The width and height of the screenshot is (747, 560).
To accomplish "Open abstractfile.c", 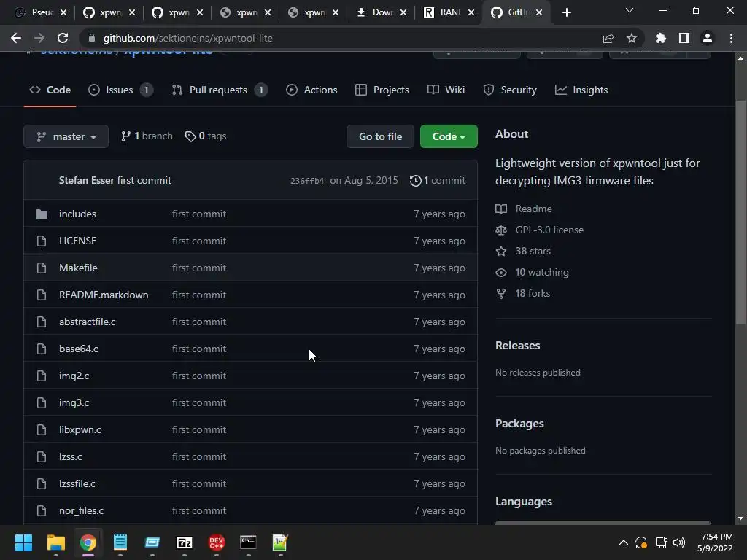I will pyautogui.click(x=88, y=322).
